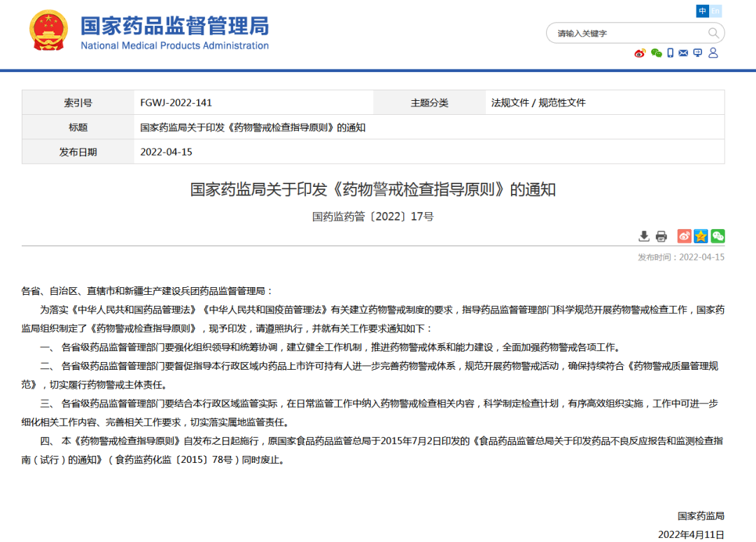Open the email envelope icon
This screenshot has width=756, height=542.
click(x=683, y=53)
